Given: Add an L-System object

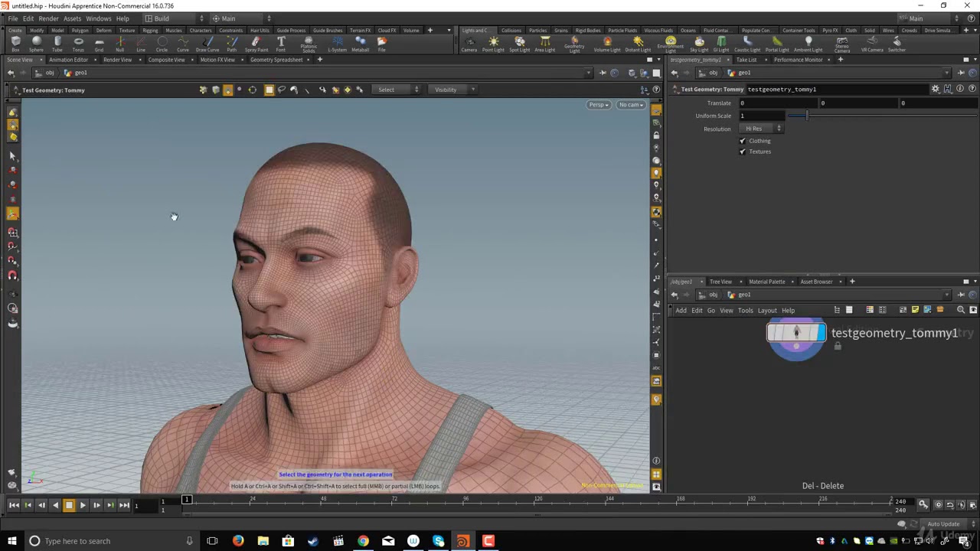Looking at the screenshot, I should click(x=337, y=44).
